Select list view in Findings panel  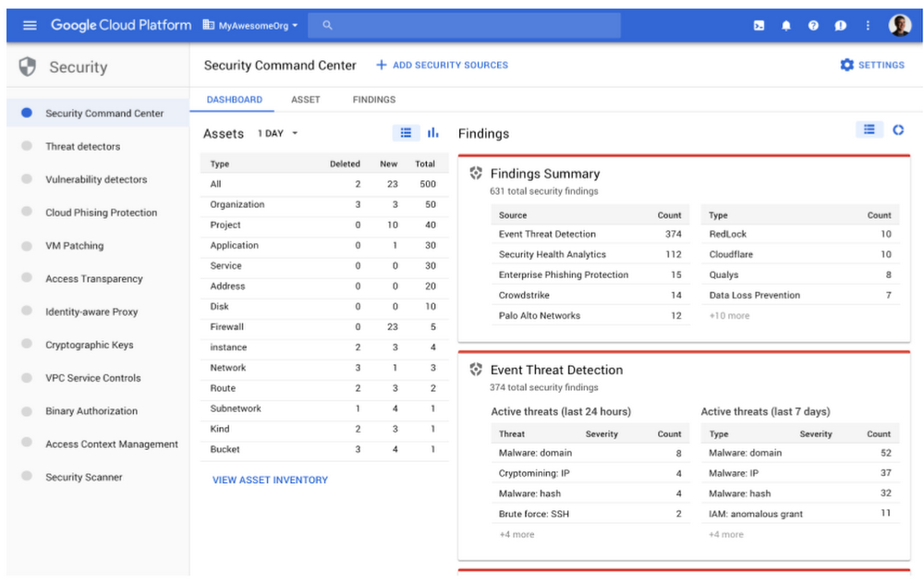click(x=869, y=130)
